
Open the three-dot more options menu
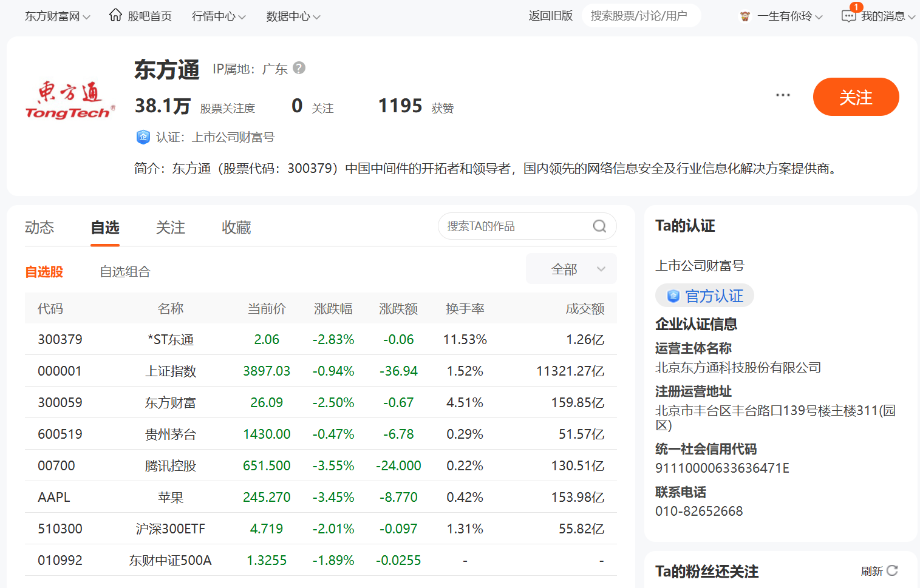[783, 95]
